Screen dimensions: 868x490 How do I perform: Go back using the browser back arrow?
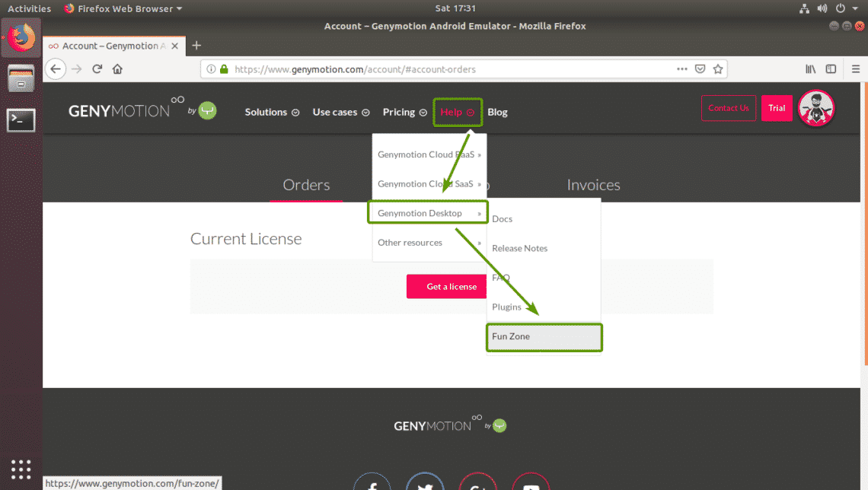(55, 68)
